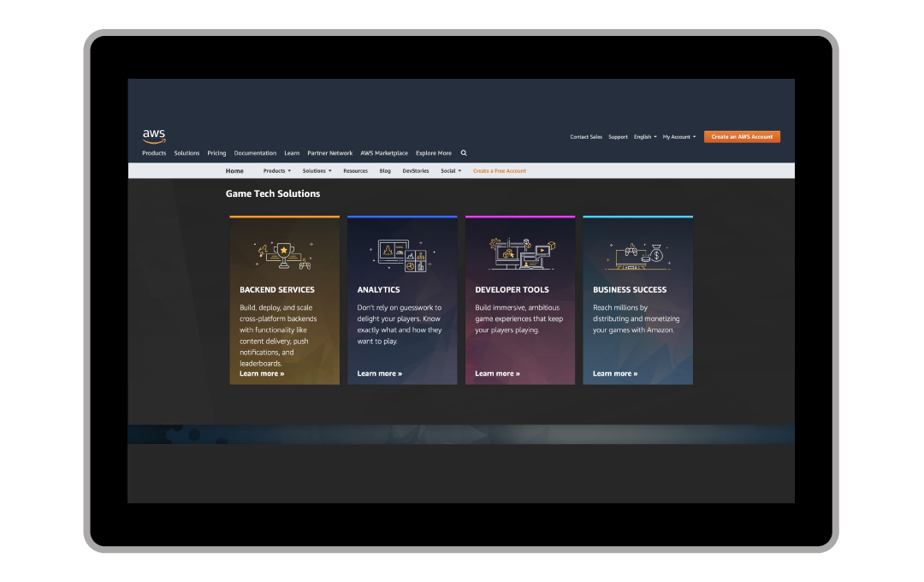Open Solutions in the top AWS navigation
Viewport: 924px width, 582px height.
tap(187, 153)
